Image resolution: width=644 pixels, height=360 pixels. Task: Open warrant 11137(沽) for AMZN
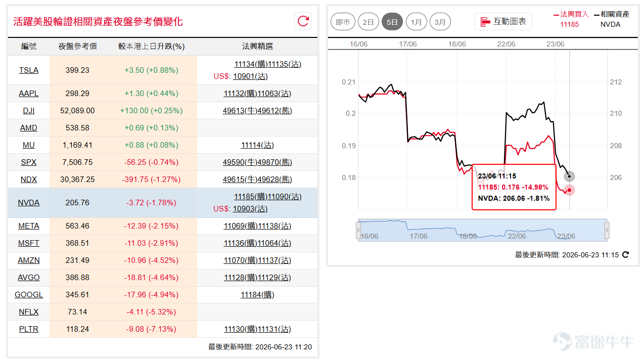[x=274, y=260]
